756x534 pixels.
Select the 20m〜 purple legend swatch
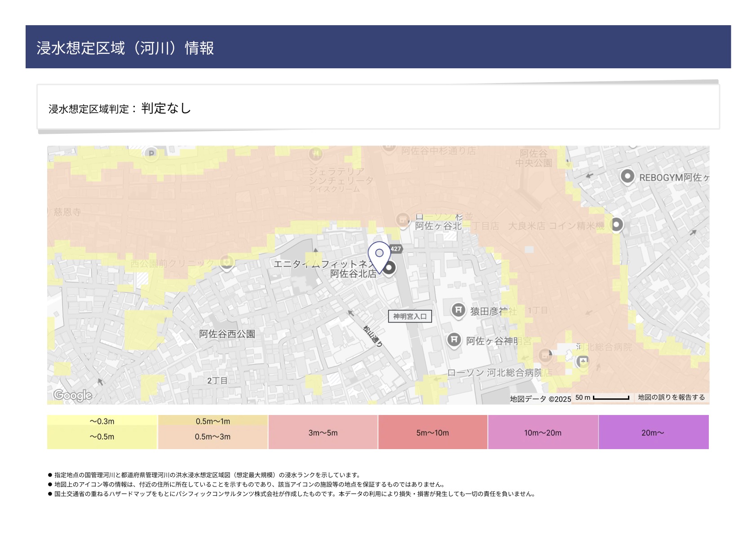pyautogui.click(x=653, y=432)
